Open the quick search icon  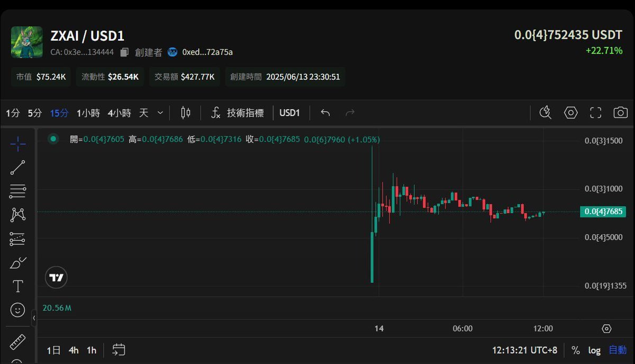545,113
